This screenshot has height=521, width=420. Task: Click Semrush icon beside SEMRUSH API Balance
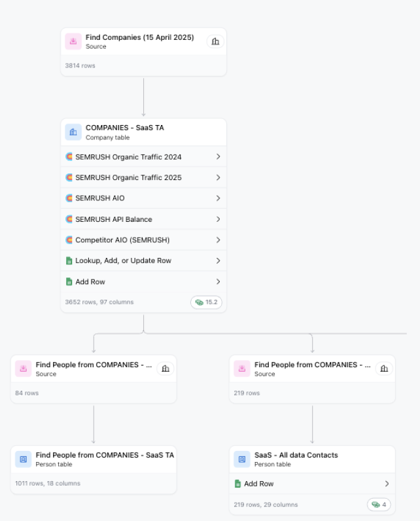pyautogui.click(x=69, y=219)
